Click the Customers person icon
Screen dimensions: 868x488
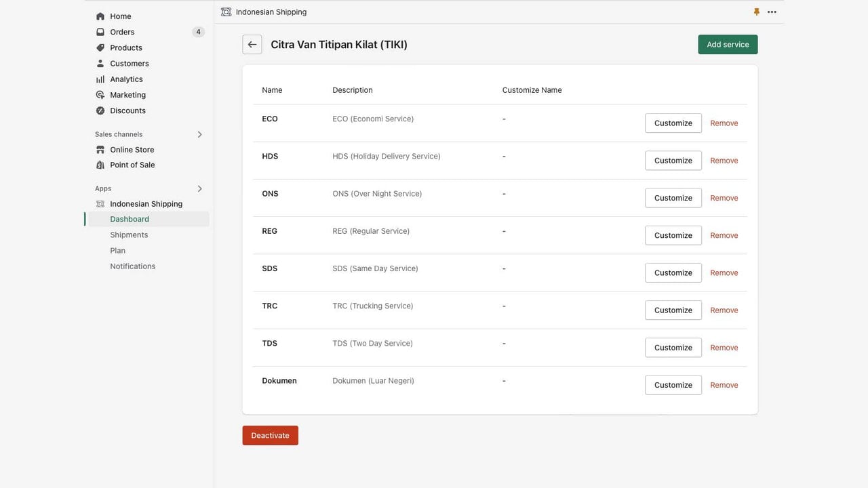(x=100, y=63)
